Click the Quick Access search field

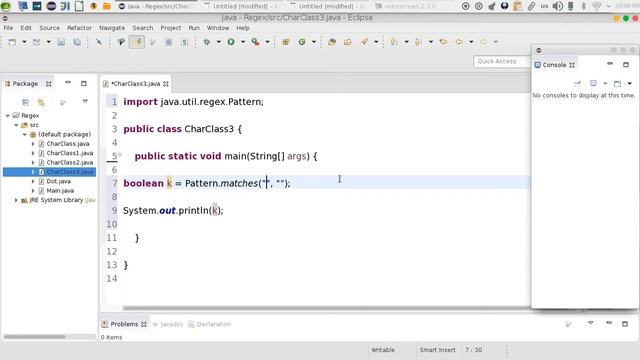502,61
